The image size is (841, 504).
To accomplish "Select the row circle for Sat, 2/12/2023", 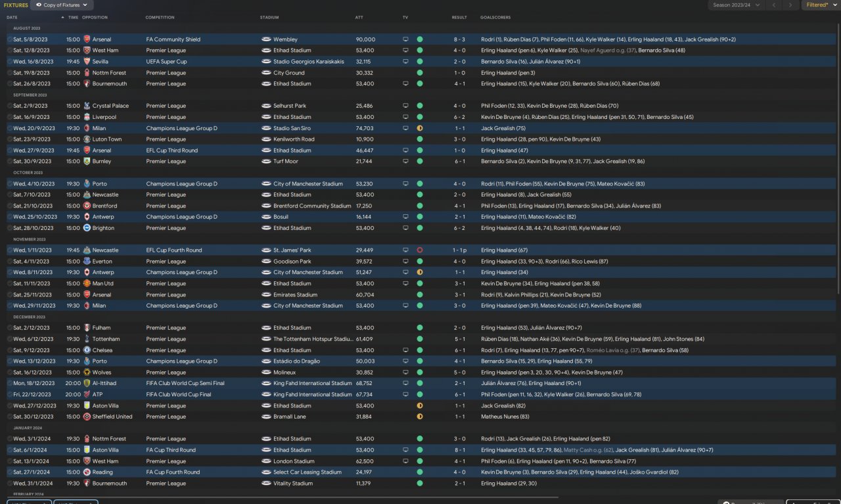I will tap(10, 328).
